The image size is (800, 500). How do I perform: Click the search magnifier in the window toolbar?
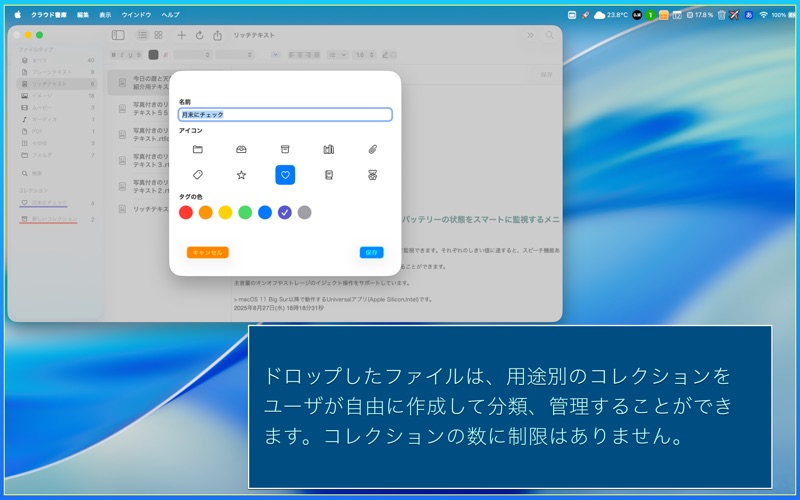pyautogui.click(x=549, y=35)
